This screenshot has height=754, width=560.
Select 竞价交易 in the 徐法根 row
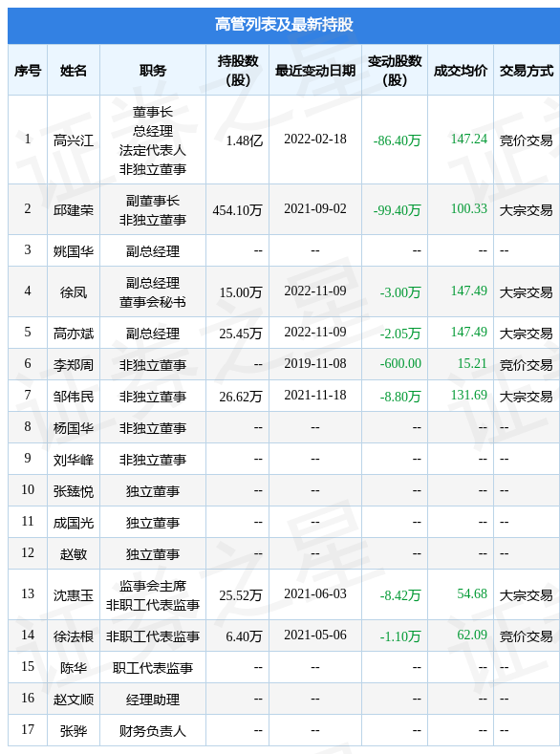pyautogui.click(x=527, y=636)
